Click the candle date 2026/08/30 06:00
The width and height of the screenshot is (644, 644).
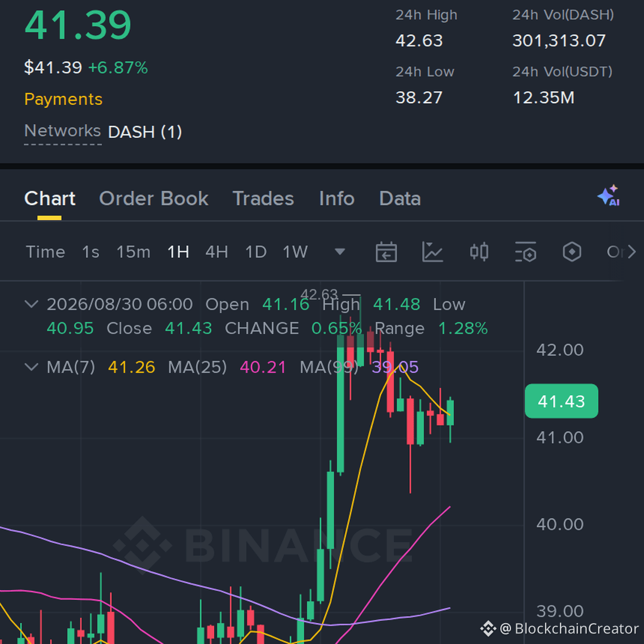pyautogui.click(x=119, y=304)
